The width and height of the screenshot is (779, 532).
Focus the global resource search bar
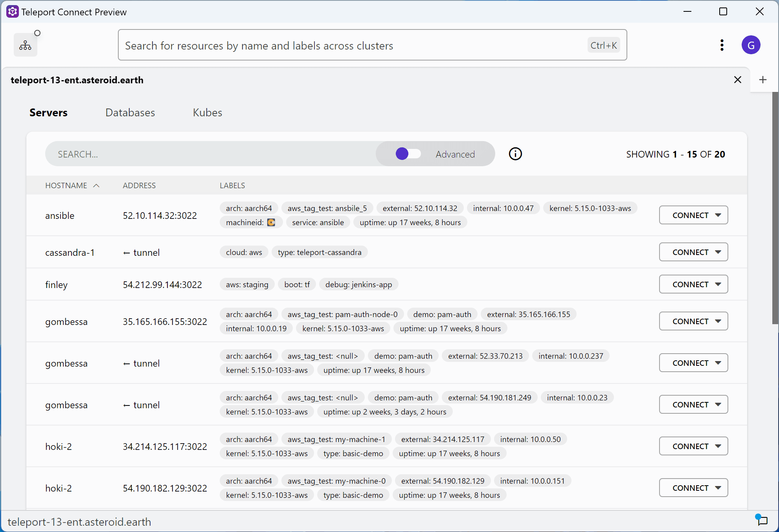pyautogui.click(x=354, y=46)
